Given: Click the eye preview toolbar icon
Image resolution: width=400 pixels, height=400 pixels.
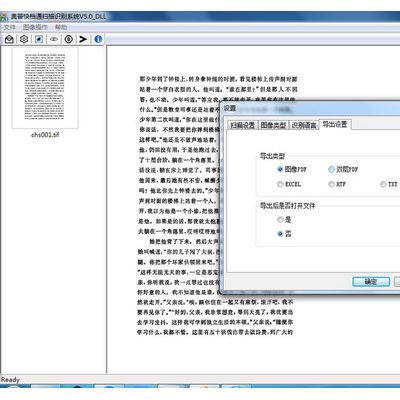Looking at the screenshot, I should click(54, 39).
